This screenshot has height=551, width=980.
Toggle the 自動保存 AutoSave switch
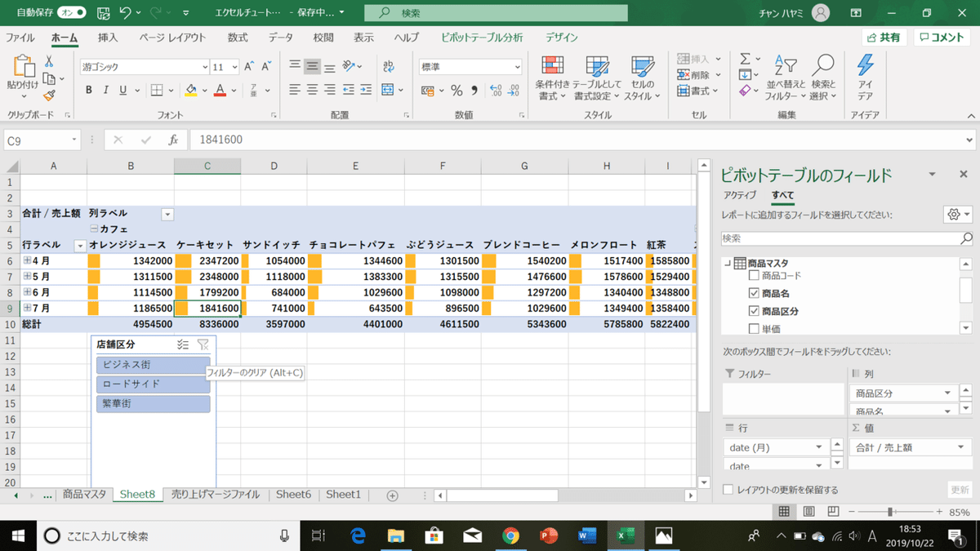[71, 13]
